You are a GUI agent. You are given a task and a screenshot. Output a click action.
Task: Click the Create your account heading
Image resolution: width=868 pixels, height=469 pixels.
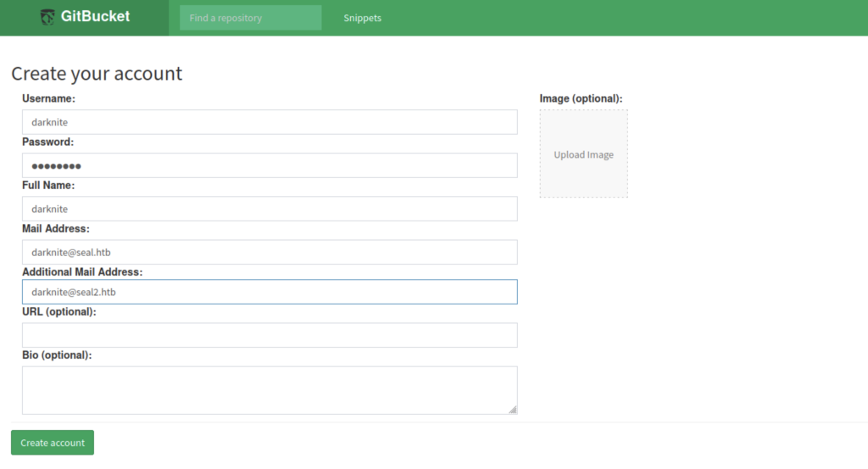(97, 74)
